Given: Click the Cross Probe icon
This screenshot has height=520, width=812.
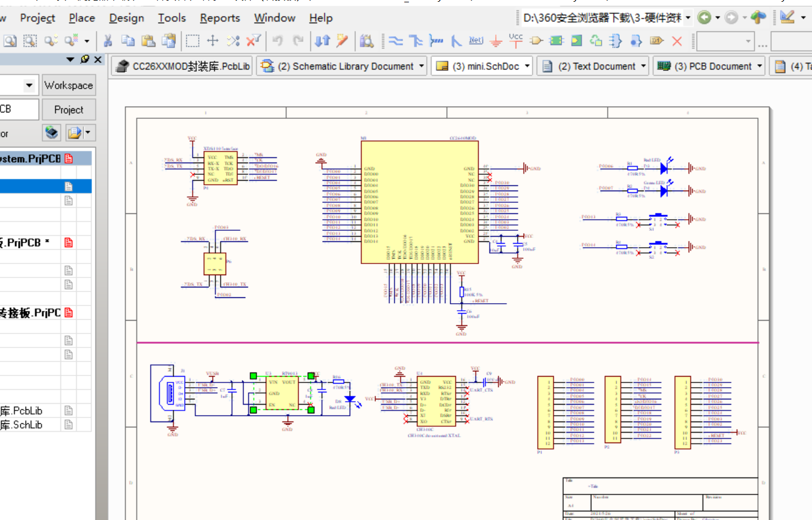Looking at the screenshot, I should [342, 40].
